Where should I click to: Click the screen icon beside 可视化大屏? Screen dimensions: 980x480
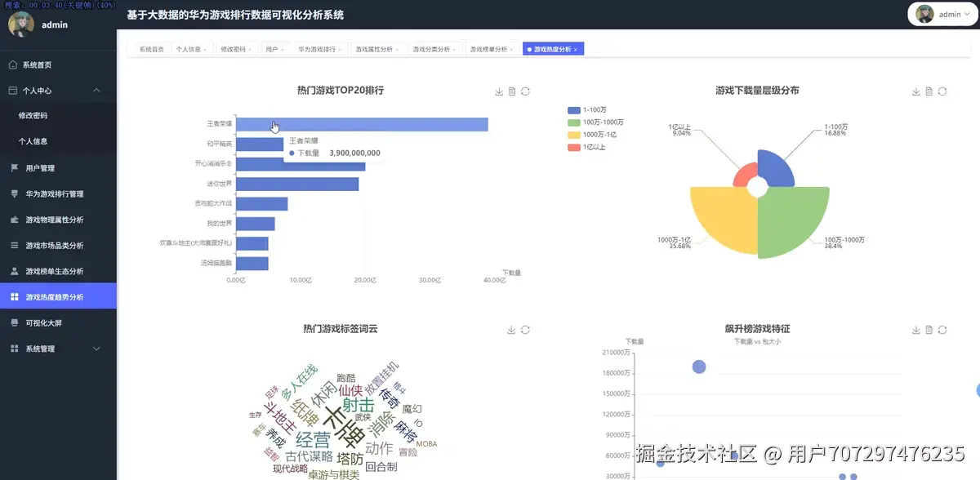coord(14,323)
